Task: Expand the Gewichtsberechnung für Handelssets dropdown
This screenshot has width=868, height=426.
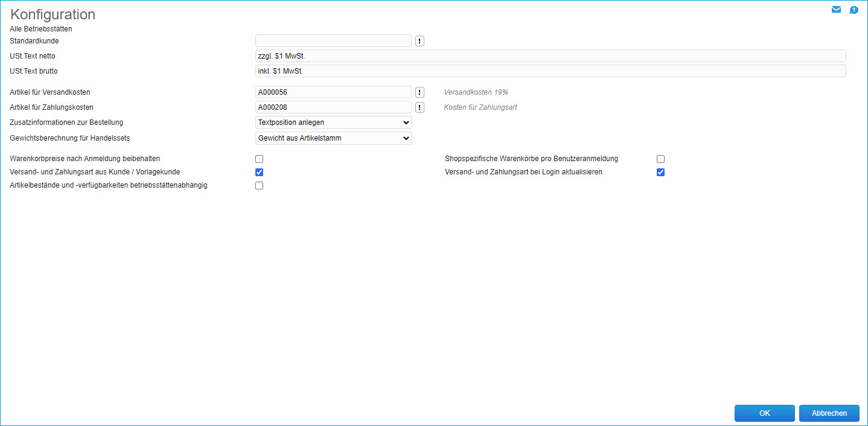Action: (333, 138)
